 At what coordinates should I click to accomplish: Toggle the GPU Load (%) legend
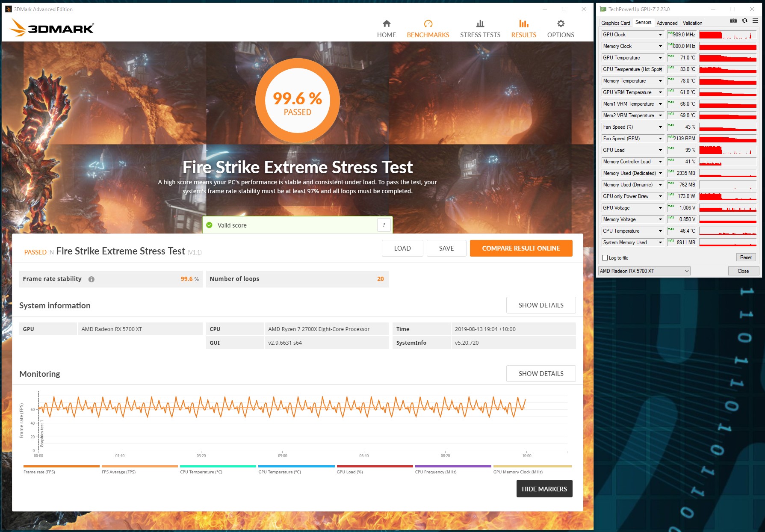pyautogui.click(x=375, y=470)
